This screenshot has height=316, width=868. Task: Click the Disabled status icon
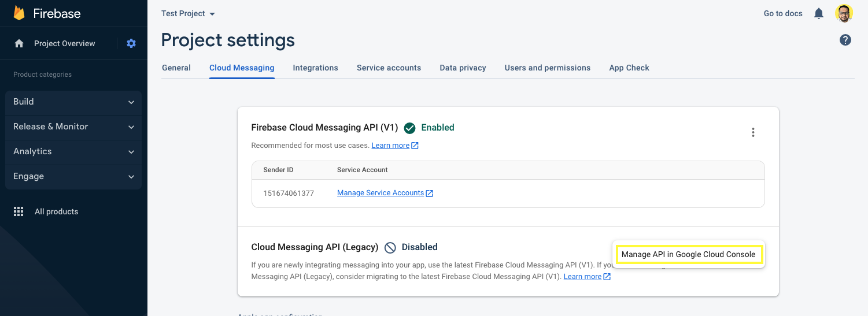click(390, 247)
